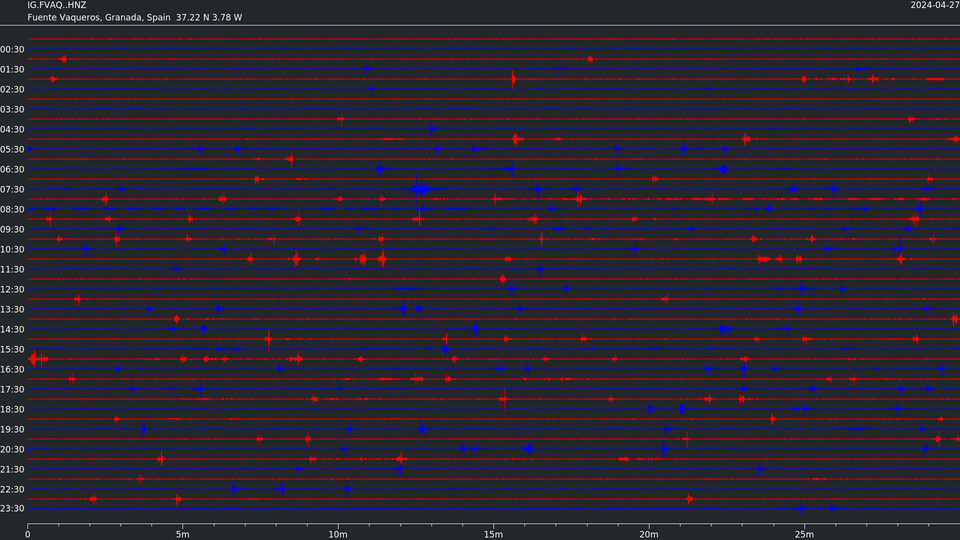960x540 pixels.
Task: Select the 10:30 time row label
Action: tap(12, 250)
